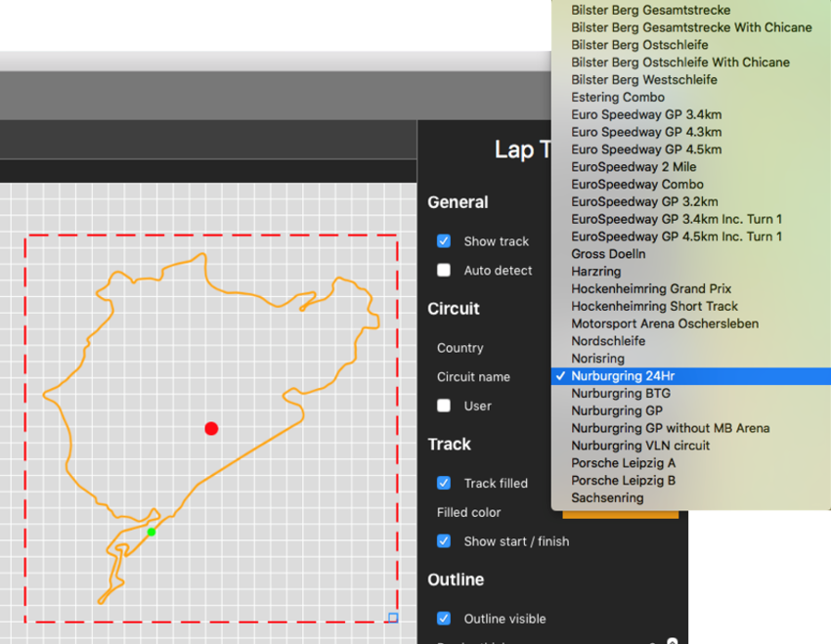Click the checked Nurburgring 24Hr item
Image resolution: width=831 pixels, height=644 pixels.
(691, 376)
